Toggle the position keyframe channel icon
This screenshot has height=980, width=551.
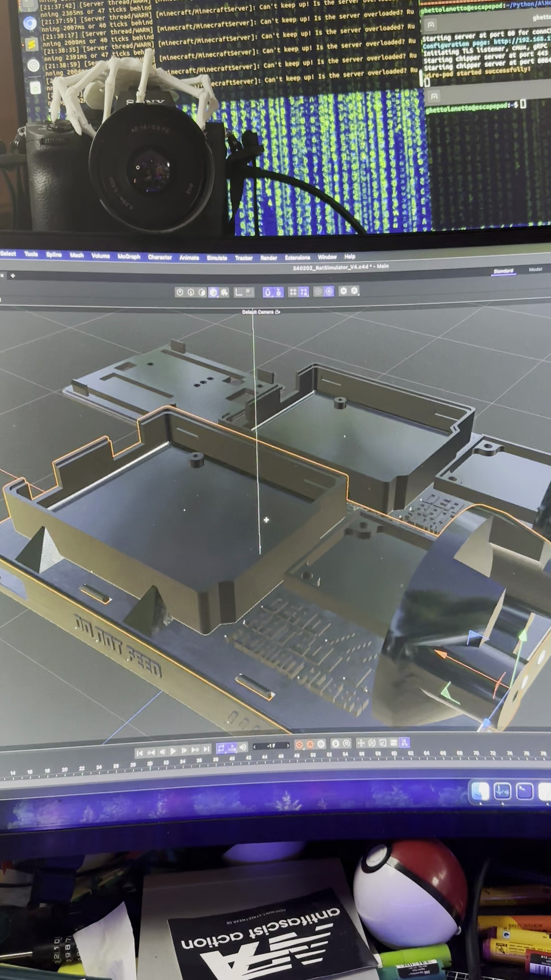[361, 743]
